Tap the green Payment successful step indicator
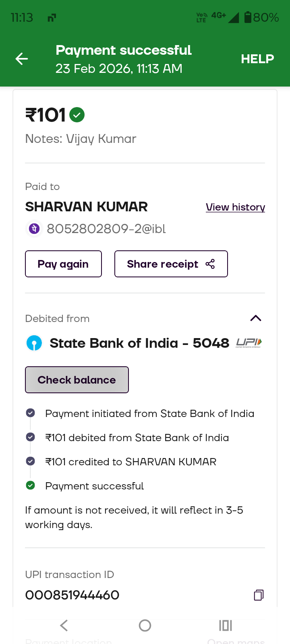The image size is (290, 644). 30,485
